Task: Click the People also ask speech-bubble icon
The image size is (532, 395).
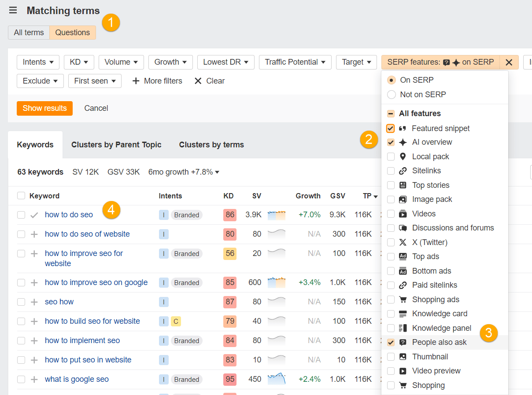Action: click(402, 342)
